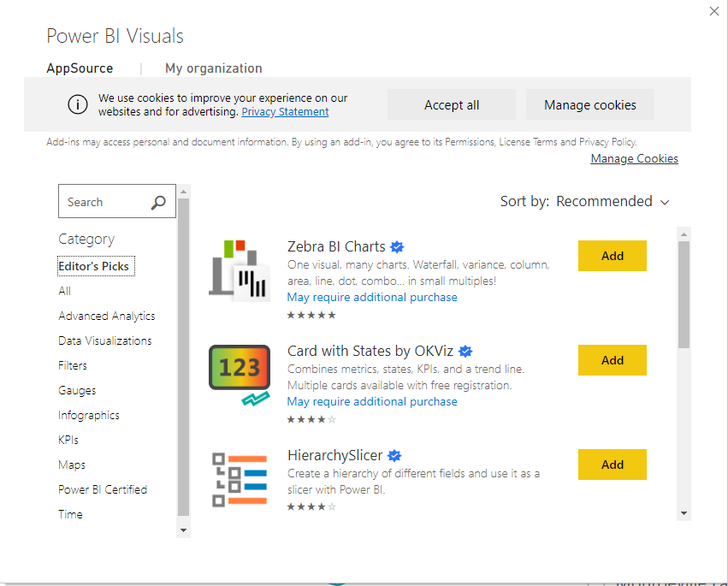Click the category list scrollbar thumb
The height and width of the screenshot is (586, 728).
coord(183,357)
